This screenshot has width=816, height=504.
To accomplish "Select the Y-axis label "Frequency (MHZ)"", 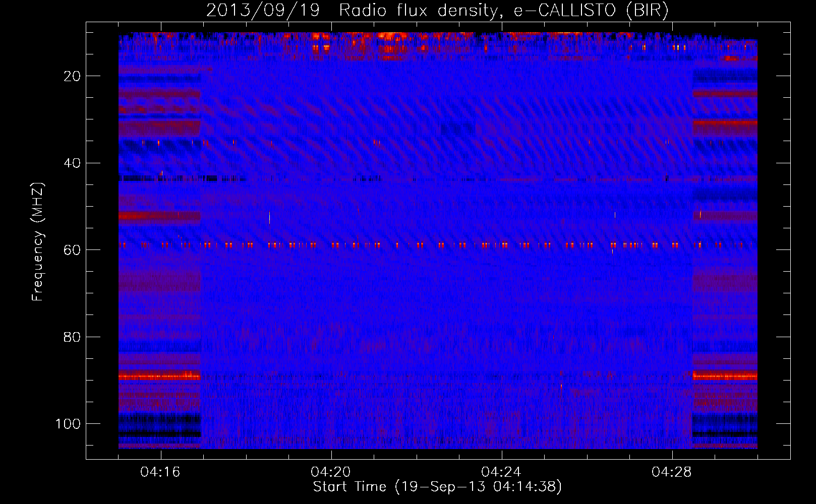I will click(38, 242).
